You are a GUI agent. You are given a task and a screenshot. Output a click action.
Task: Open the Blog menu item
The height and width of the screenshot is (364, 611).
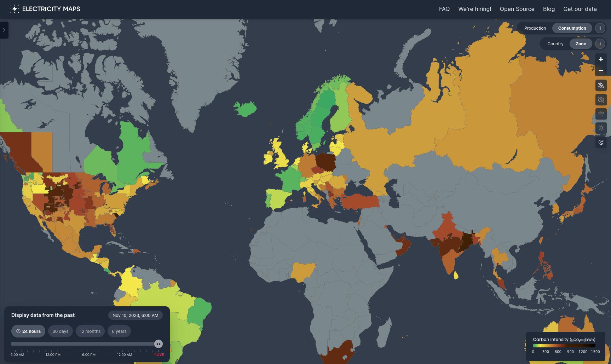point(549,9)
